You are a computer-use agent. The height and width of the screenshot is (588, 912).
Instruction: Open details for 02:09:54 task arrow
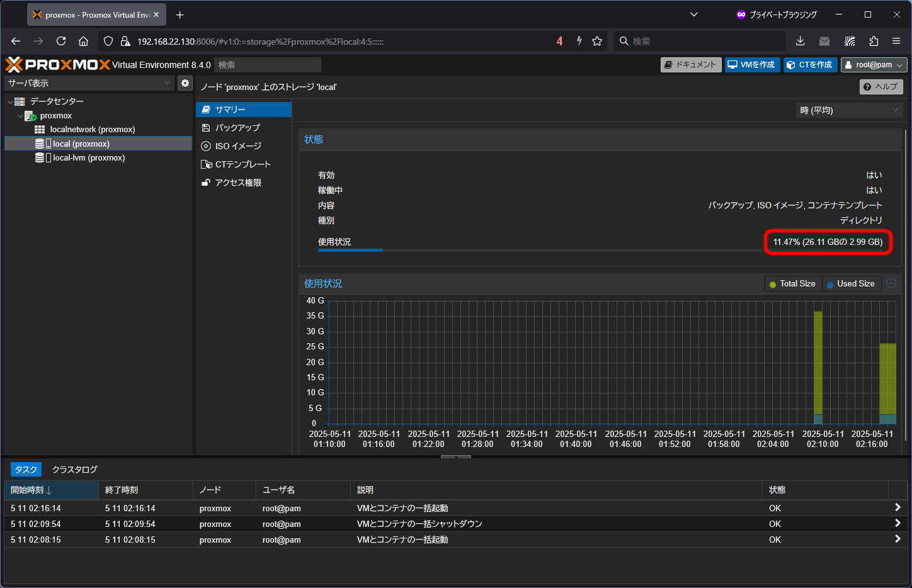898,523
